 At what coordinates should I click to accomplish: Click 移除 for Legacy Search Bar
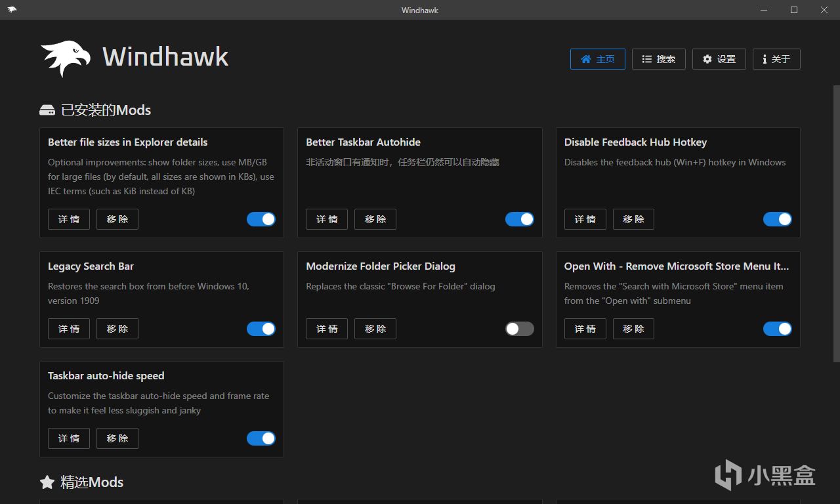tap(117, 329)
